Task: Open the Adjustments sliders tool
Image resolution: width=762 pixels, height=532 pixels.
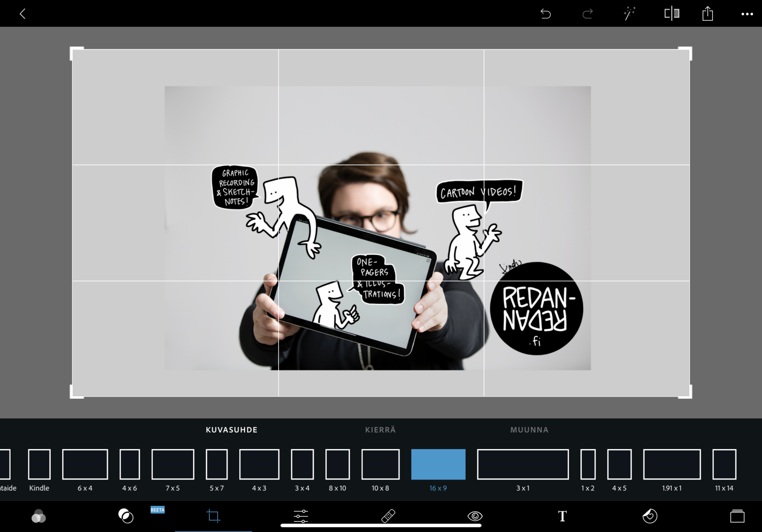Action: tap(301, 516)
